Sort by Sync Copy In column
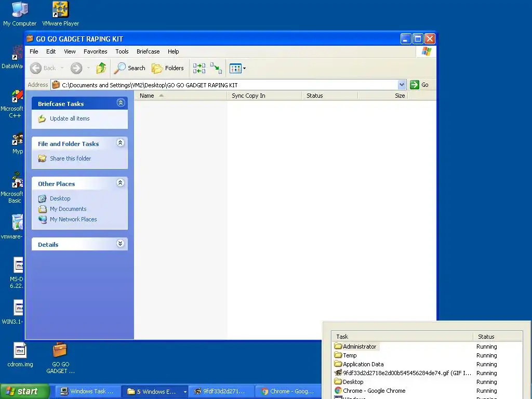532x399 pixels. click(x=264, y=96)
